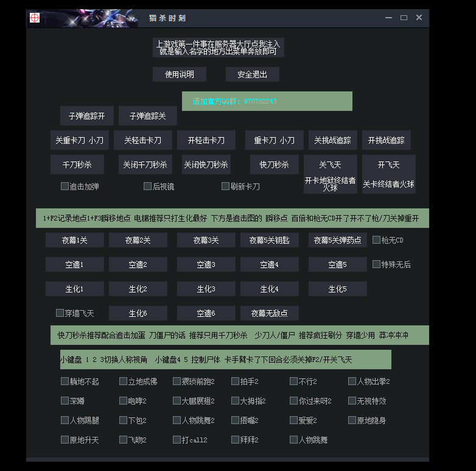Click the 空遗5 button
This screenshot has width=476, height=471.
[338, 264]
